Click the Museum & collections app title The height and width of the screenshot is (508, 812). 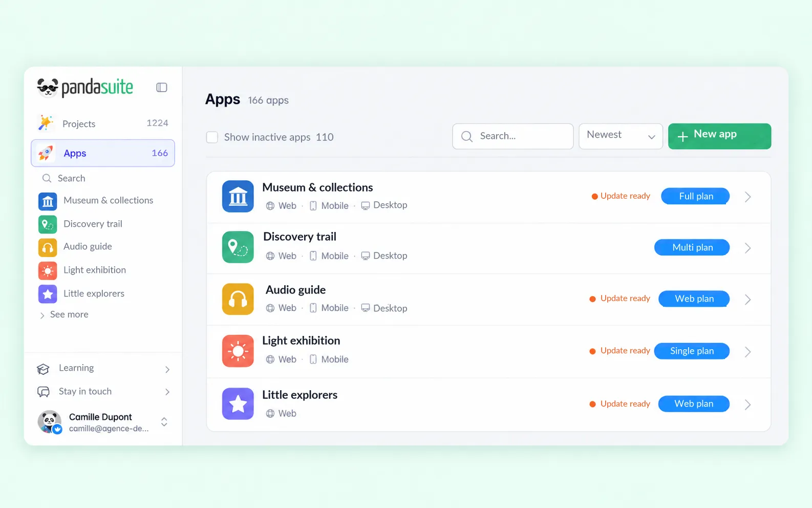pos(317,187)
